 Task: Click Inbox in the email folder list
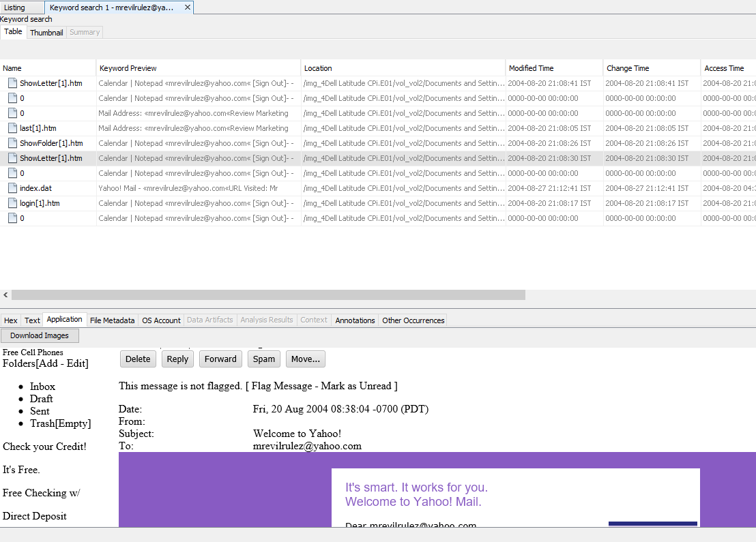pyautogui.click(x=42, y=387)
